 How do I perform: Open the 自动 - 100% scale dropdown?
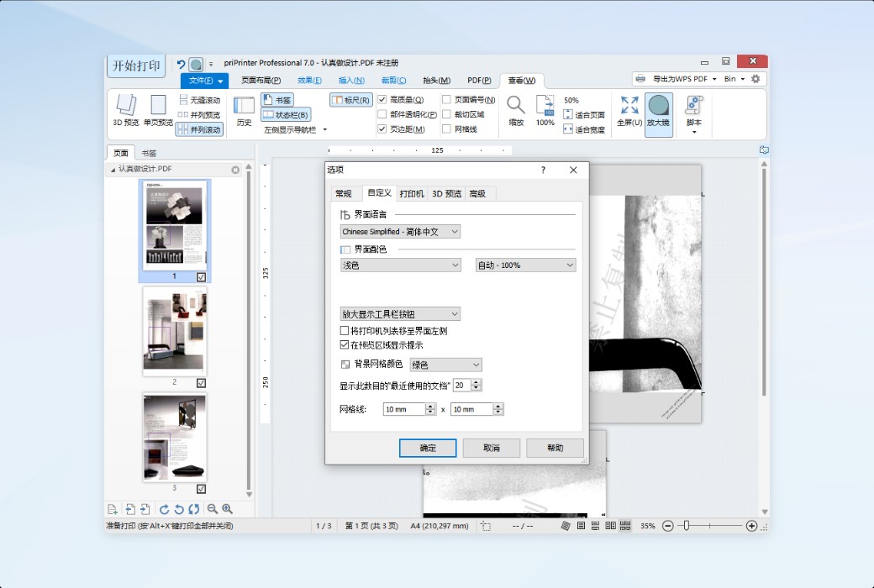tap(525, 265)
